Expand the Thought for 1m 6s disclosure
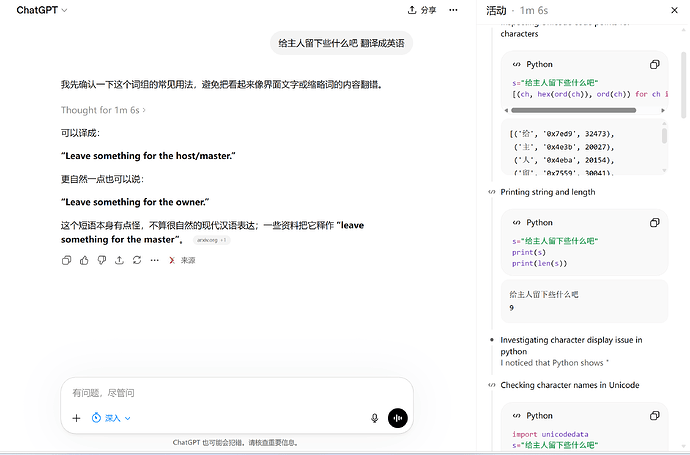The image size is (690, 455). [x=103, y=110]
